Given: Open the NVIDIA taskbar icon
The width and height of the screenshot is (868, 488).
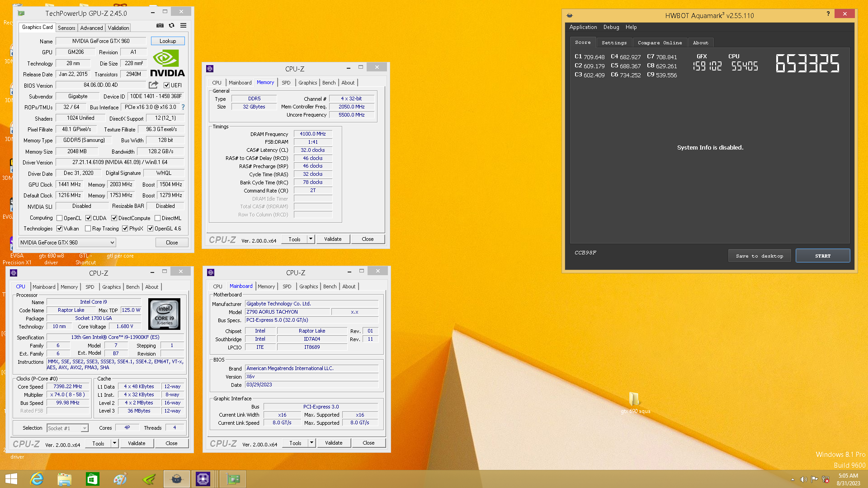Looking at the screenshot, I should (149, 479).
